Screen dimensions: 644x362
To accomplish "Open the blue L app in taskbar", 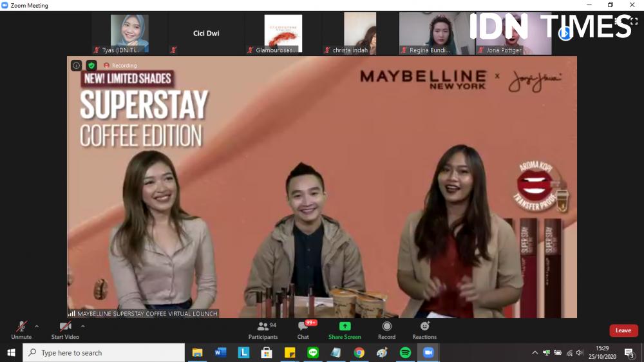I will (243, 352).
